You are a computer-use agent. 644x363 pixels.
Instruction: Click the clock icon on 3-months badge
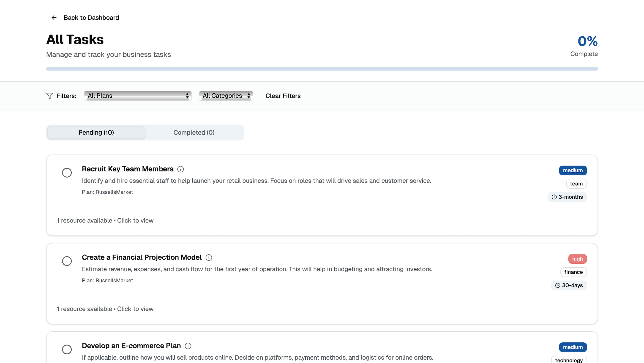pyautogui.click(x=554, y=197)
